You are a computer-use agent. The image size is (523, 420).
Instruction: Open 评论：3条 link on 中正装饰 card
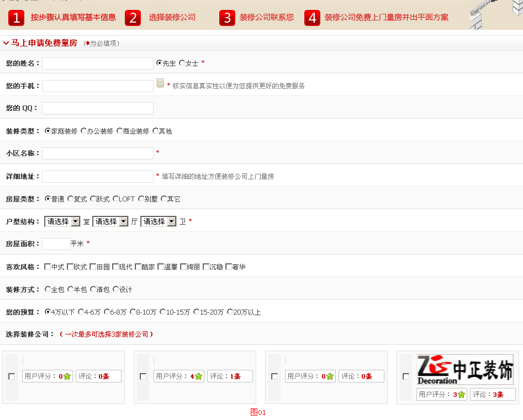click(x=493, y=395)
